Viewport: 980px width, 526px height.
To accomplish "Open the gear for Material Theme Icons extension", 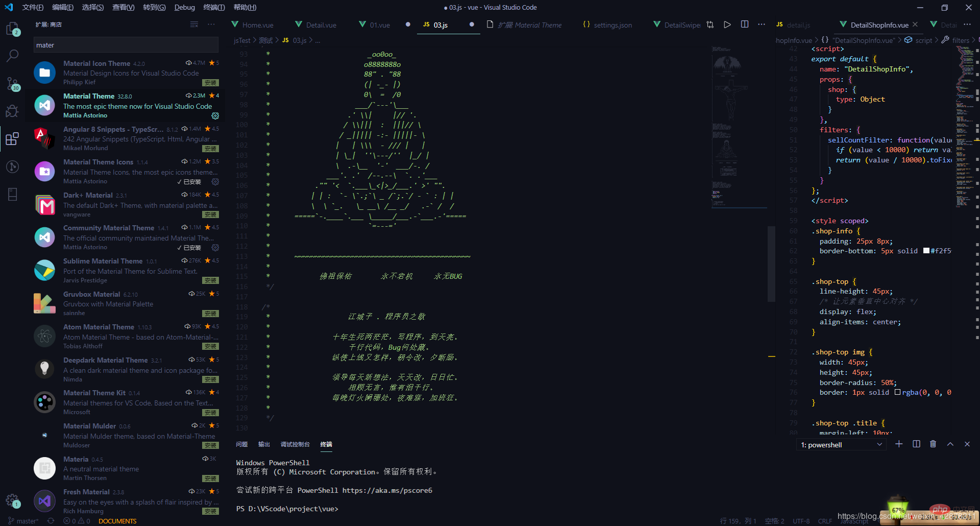I will pyautogui.click(x=215, y=182).
